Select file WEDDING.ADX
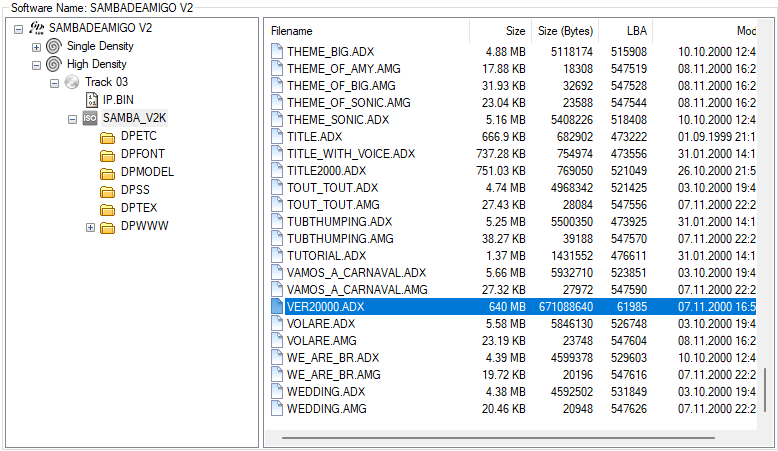 [x=325, y=391]
